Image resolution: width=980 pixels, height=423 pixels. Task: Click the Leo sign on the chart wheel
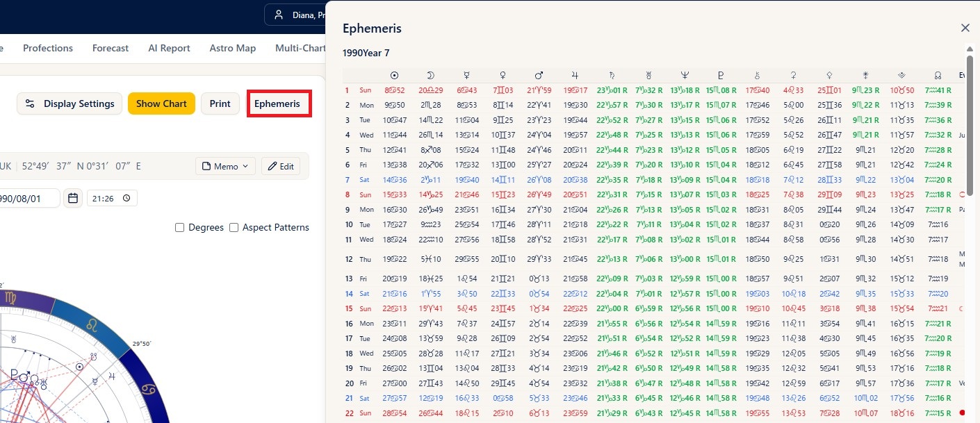click(x=91, y=324)
